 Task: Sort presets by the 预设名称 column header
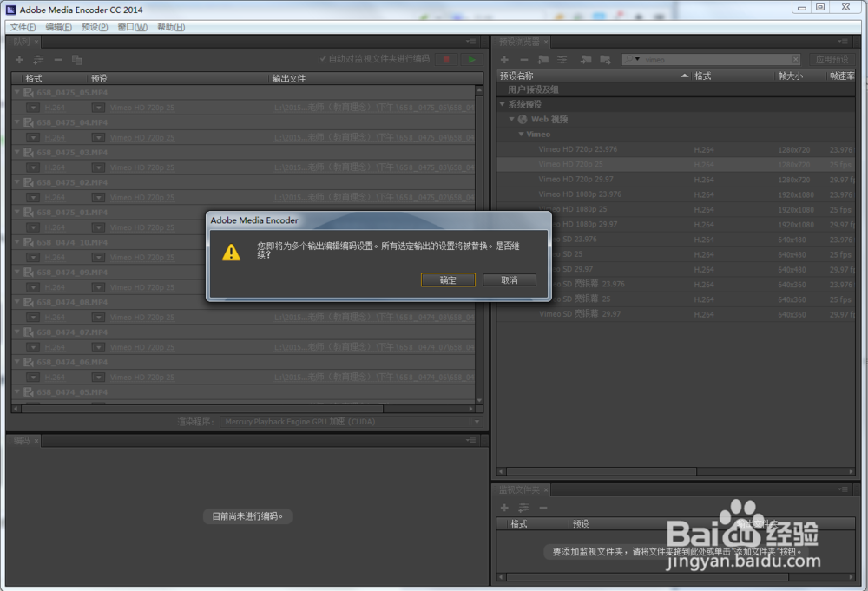tap(594, 76)
